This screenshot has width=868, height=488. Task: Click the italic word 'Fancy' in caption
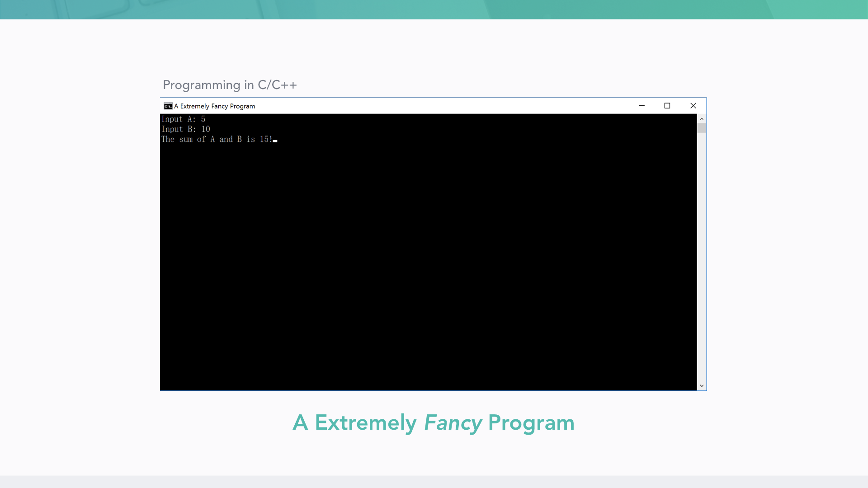click(x=453, y=423)
